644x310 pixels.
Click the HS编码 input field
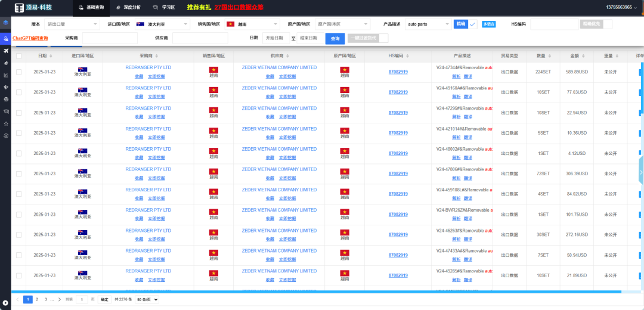(x=555, y=24)
